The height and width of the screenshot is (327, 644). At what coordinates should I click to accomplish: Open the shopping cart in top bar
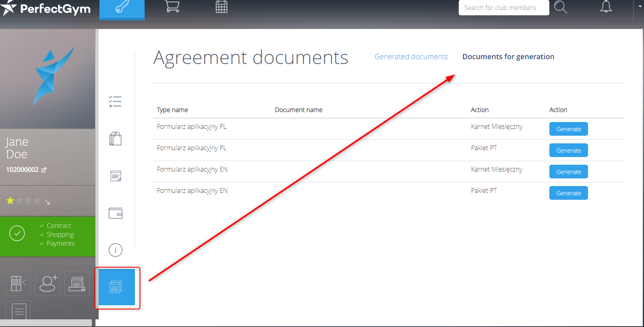click(172, 6)
